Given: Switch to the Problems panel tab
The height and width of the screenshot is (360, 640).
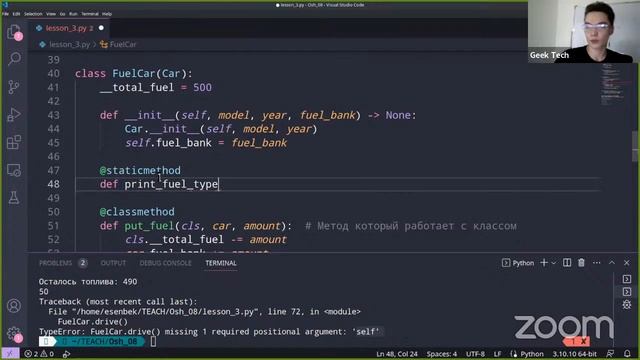Looking at the screenshot, I should pos(63,263).
